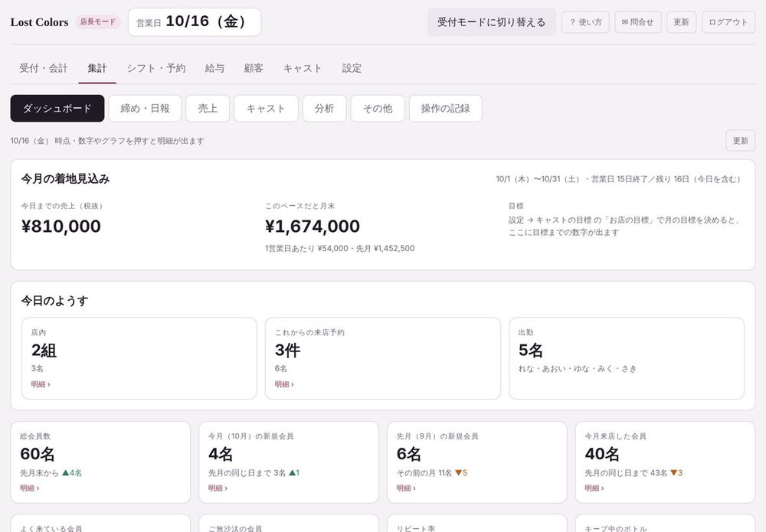The width and height of the screenshot is (766, 532).
Task: Click the 5名 attendance count in 出勤
Action: (531, 351)
